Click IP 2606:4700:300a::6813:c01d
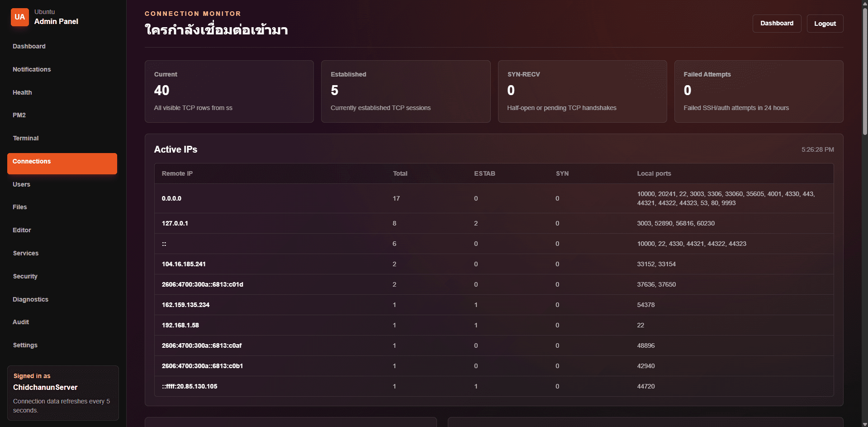This screenshot has height=427, width=868. point(203,284)
